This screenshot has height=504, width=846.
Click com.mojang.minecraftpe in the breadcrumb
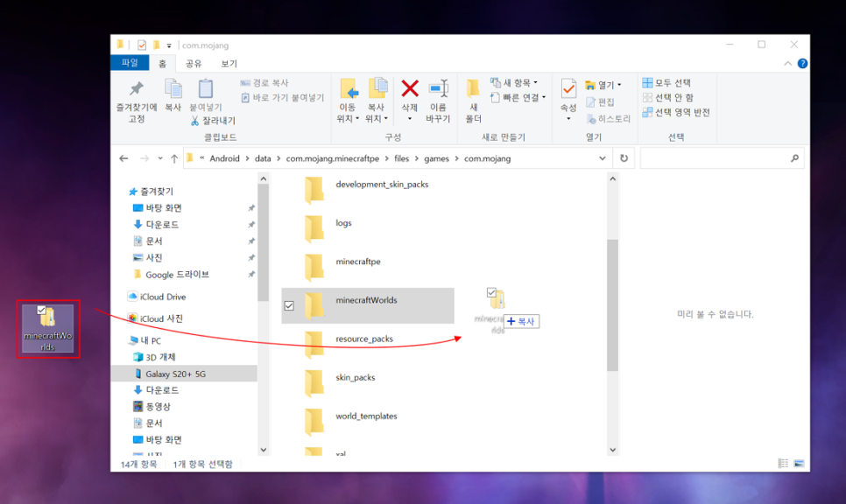333,158
